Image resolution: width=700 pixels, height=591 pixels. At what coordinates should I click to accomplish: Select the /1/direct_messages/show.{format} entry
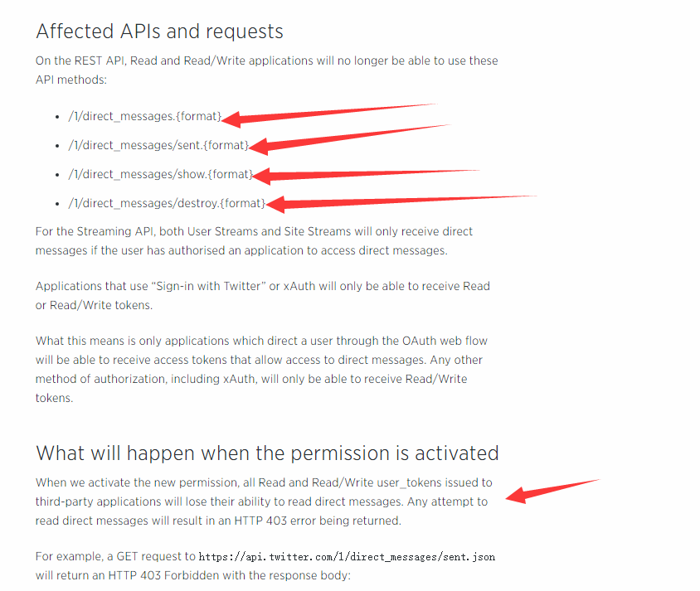click(x=161, y=174)
